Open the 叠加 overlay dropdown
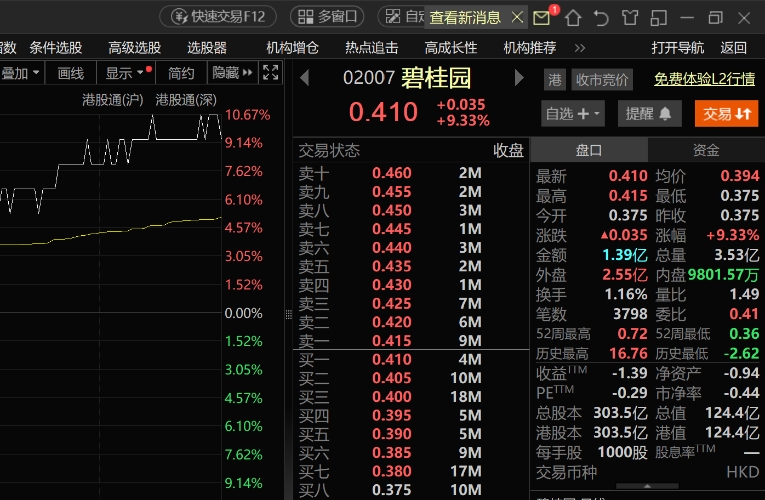 [x=20, y=73]
